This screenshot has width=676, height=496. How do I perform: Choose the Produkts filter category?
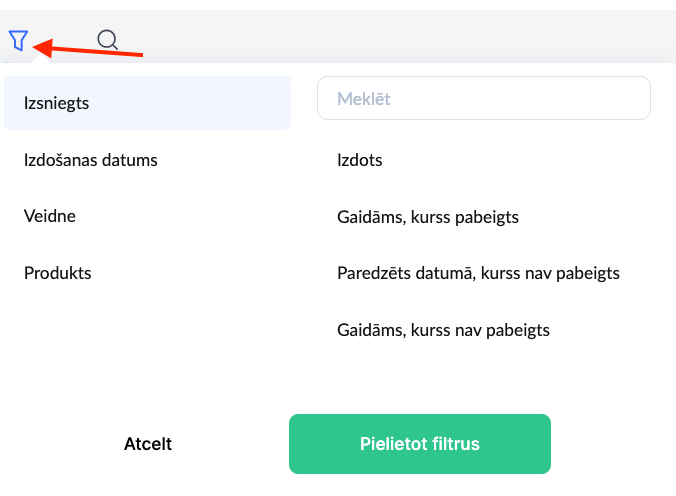point(58,273)
